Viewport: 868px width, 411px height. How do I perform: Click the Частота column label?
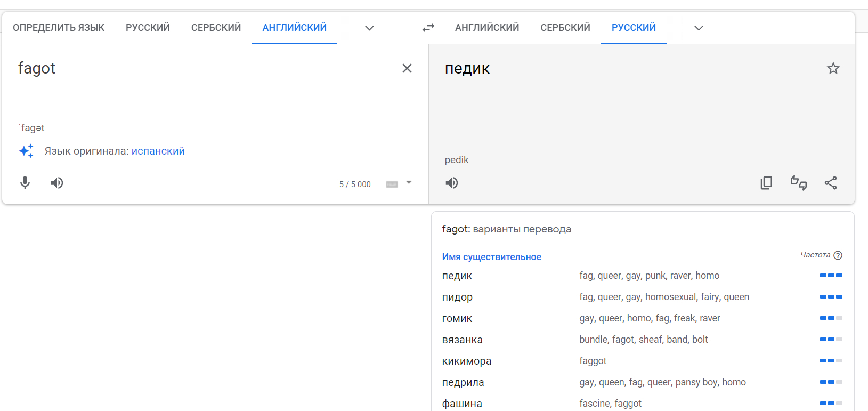[815, 255]
